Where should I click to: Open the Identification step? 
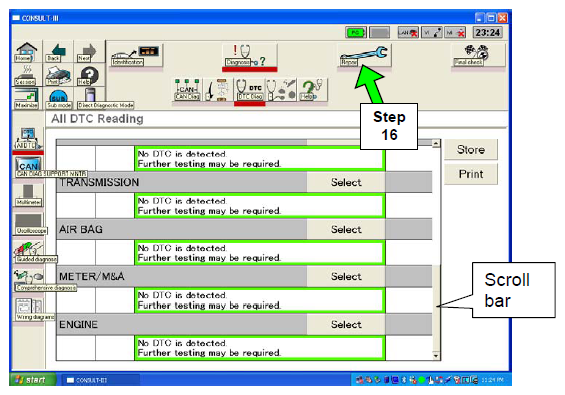point(136,55)
